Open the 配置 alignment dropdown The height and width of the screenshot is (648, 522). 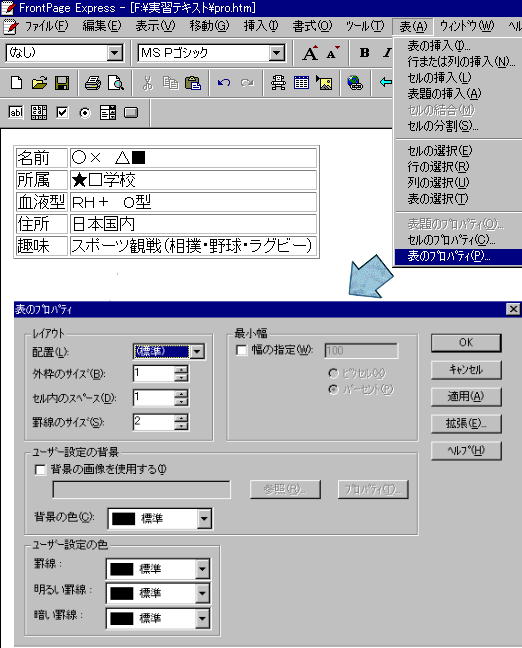[197, 352]
